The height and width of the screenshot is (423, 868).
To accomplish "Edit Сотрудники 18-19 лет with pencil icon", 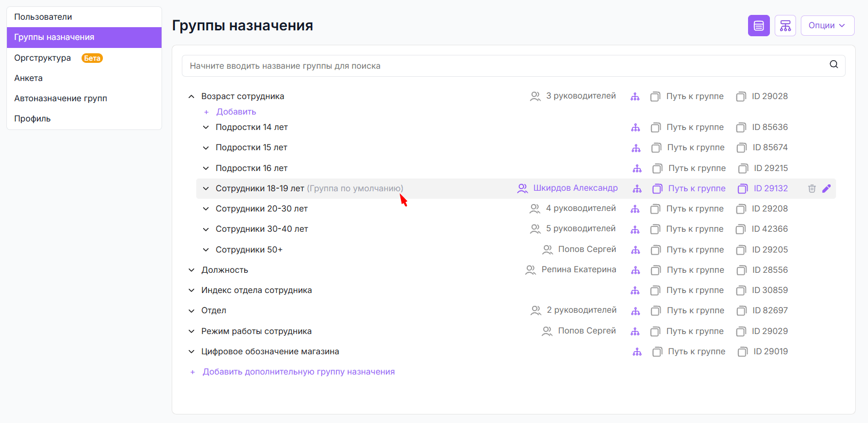I will 826,189.
